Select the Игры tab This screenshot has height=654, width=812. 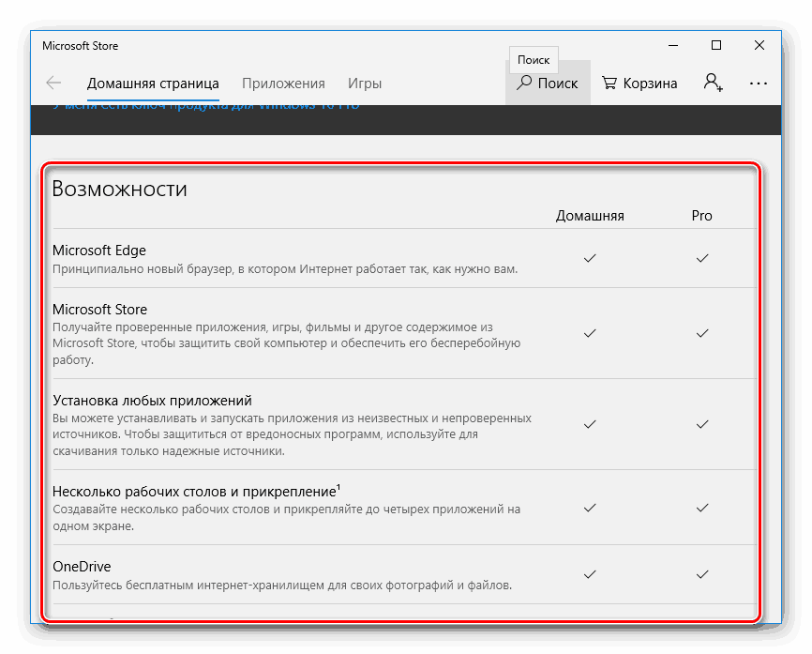(365, 84)
